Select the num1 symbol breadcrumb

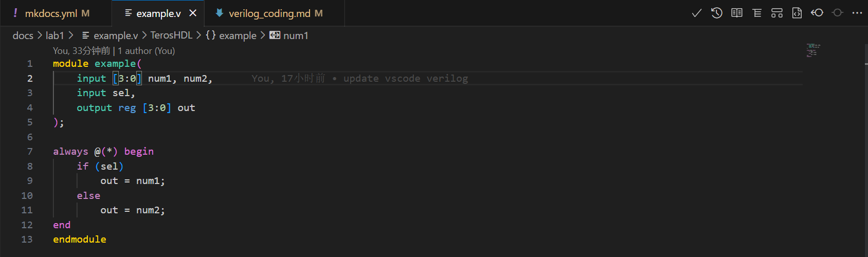(295, 35)
